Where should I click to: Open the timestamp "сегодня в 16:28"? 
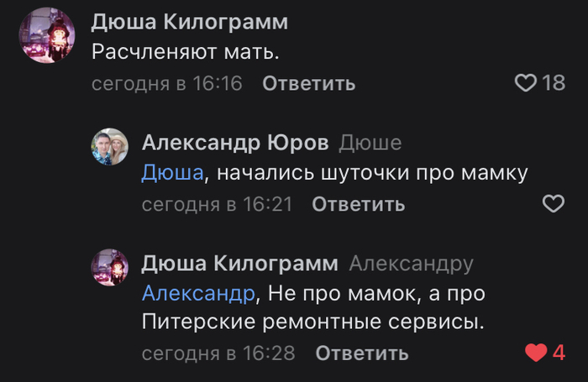(218, 353)
